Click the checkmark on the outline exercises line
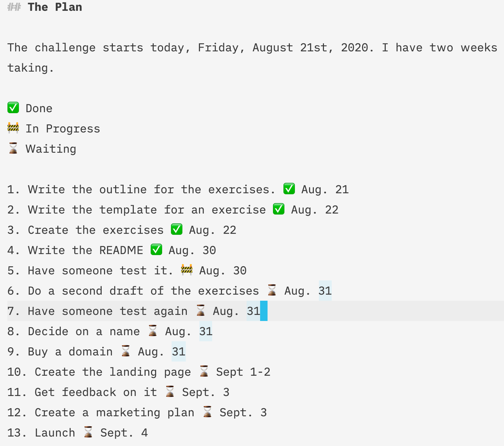 (289, 189)
